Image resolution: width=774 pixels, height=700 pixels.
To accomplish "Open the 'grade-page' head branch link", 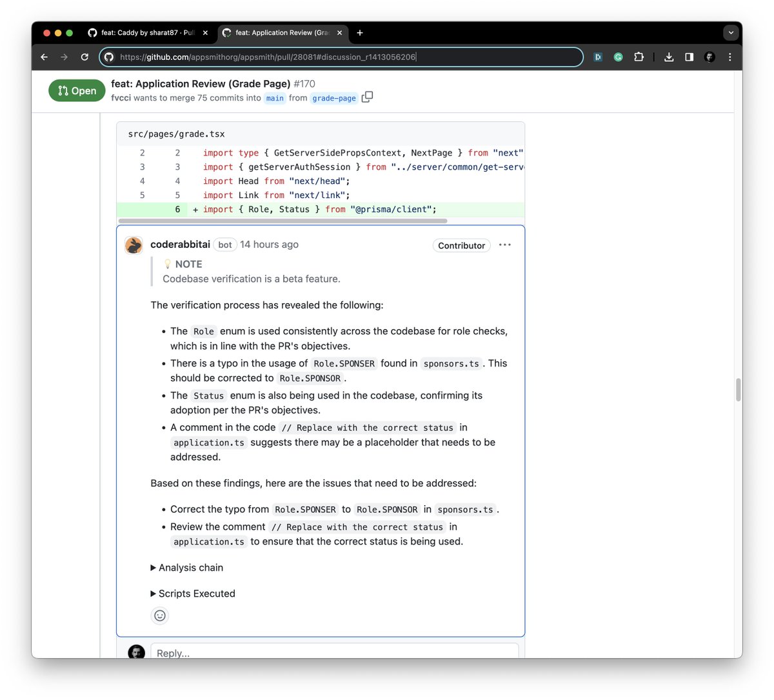I will (334, 98).
